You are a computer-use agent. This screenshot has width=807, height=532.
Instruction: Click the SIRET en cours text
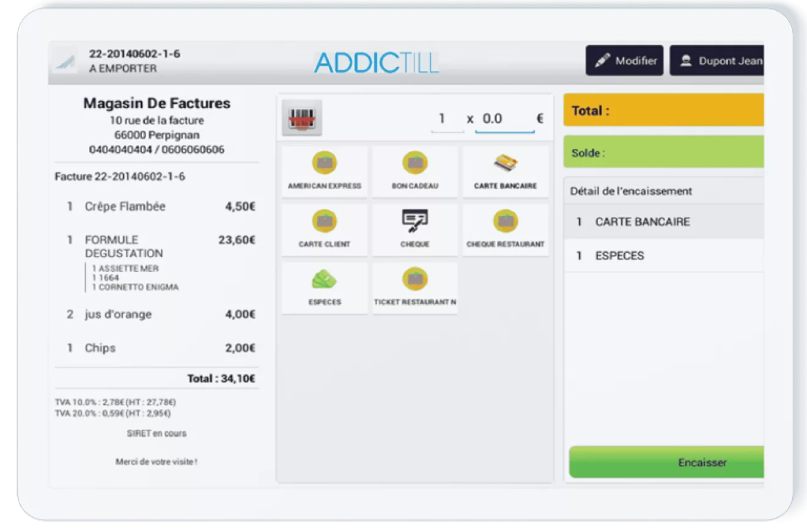157,434
